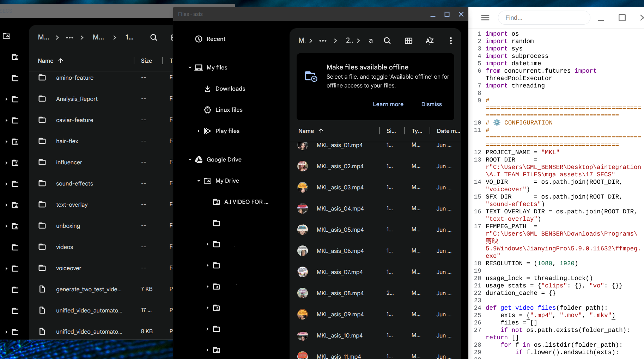644x359 pixels.
Task: Click Learn more about offline files
Action: click(388, 104)
